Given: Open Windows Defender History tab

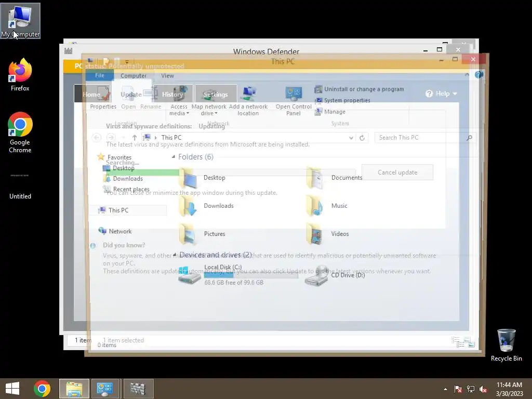Looking at the screenshot, I should [x=172, y=94].
